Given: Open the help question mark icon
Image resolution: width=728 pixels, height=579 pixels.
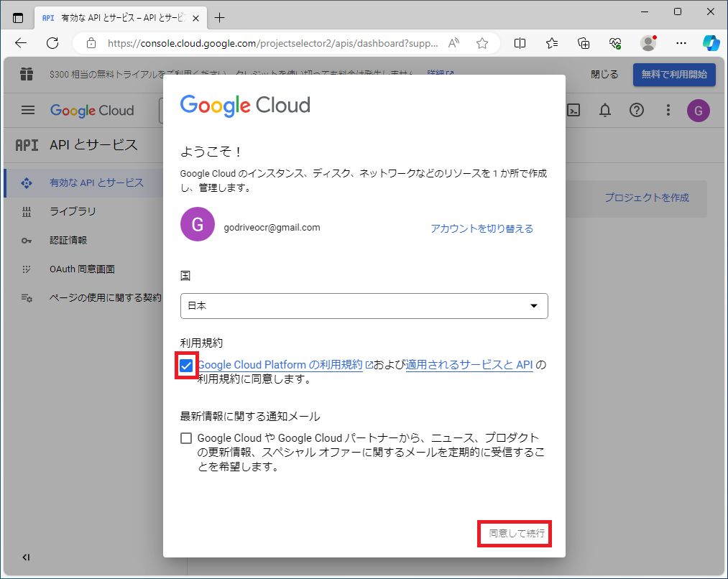Looking at the screenshot, I should pos(637,111).
